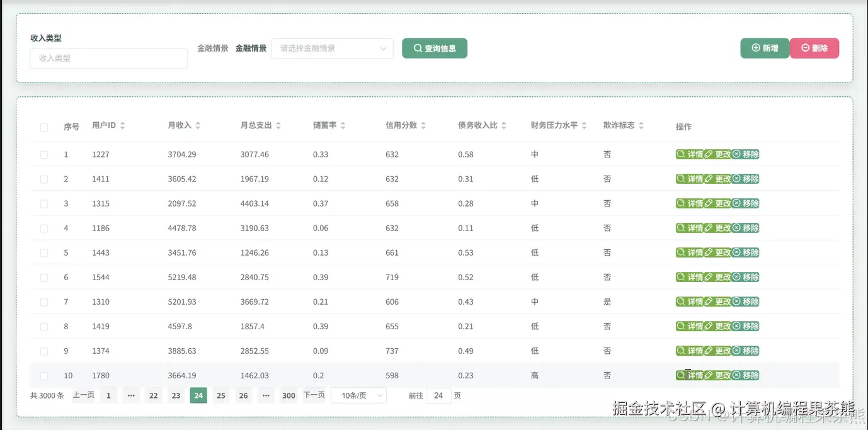This screenshot has width=868, height=430.
Task: Click the plus icon on the 新增 button
Action: pos(755,47)
